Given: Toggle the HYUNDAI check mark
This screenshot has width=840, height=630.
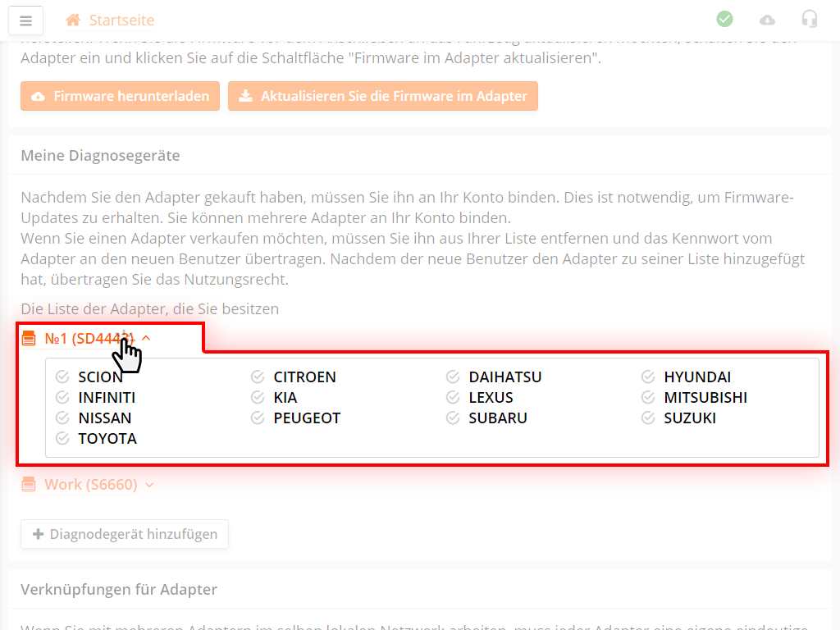Looking at the screenshot, I should (x=648, y=377).
